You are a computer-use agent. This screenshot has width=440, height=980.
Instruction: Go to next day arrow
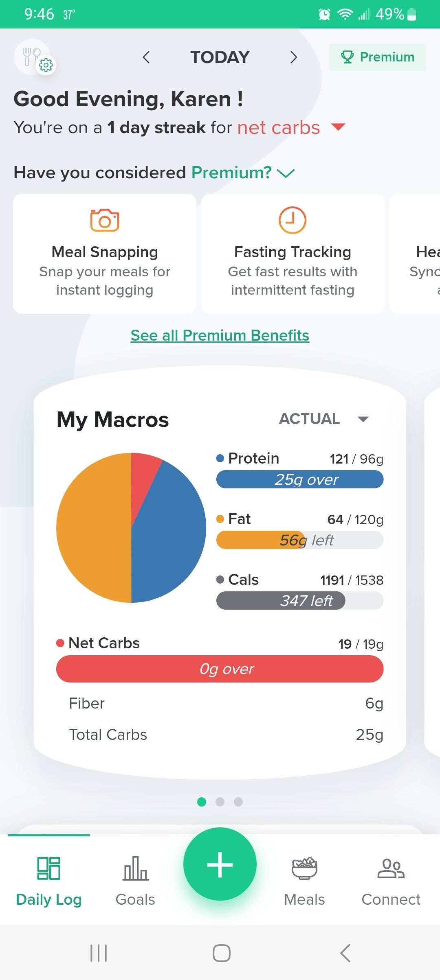(293, 57)
